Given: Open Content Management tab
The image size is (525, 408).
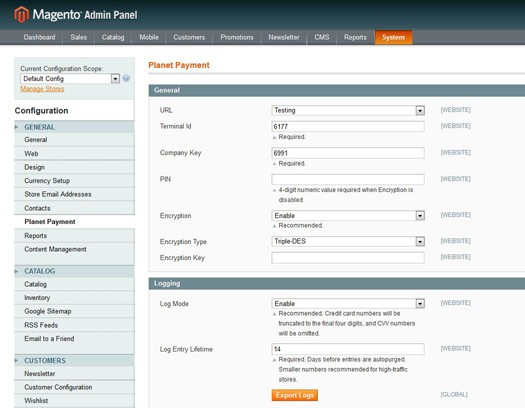Looking at the screenshot, I should [74, 249].
